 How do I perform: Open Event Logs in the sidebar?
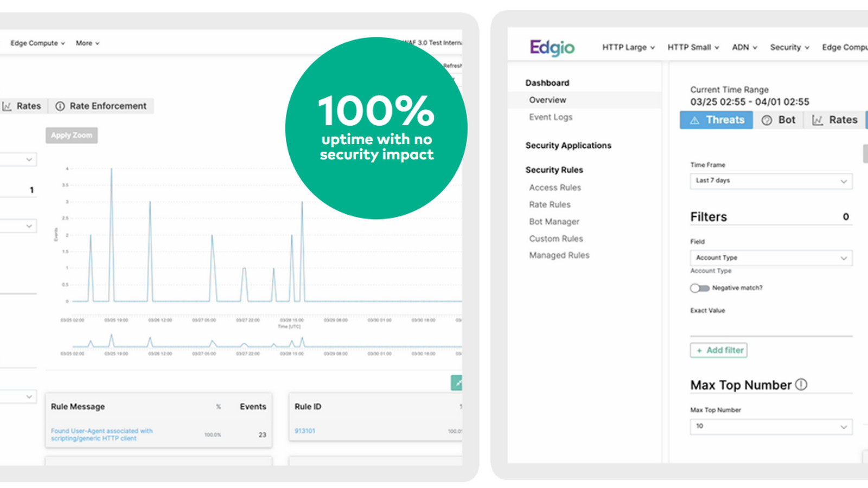click(x=551, y=117)
